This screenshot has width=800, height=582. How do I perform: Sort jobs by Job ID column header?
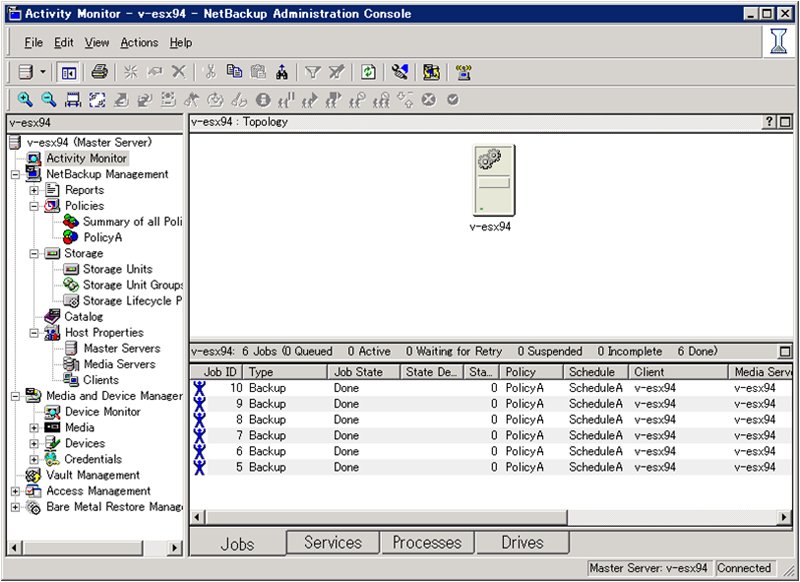coord(216,372)
